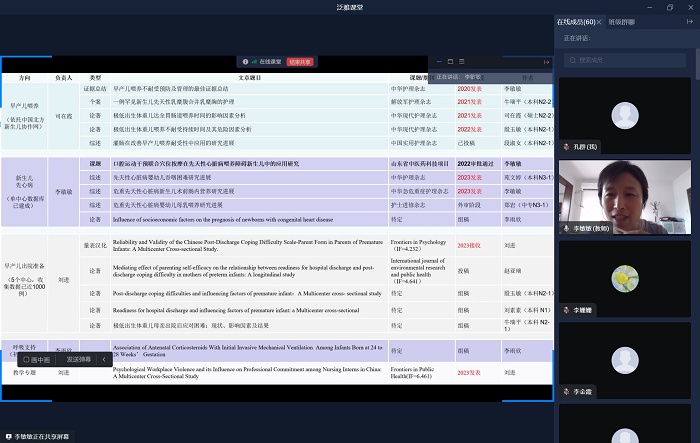Close the 在线成员(60) tab

click(601, 22)
